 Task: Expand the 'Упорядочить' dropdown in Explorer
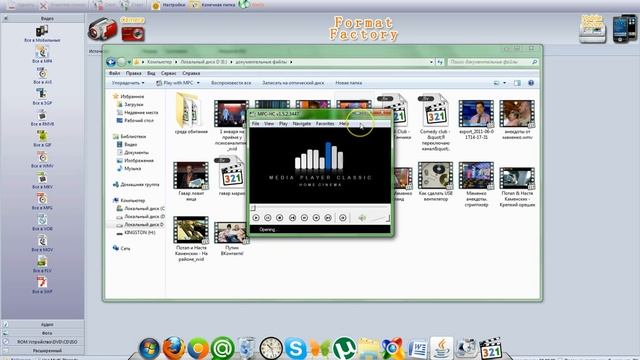pos(128,83)
